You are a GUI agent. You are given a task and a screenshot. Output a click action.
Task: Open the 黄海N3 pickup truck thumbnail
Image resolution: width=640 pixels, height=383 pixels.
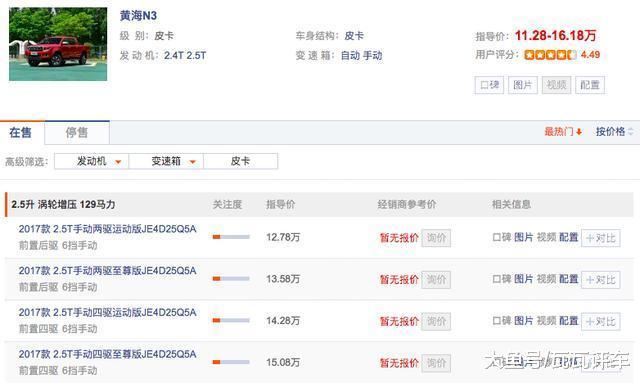[58, 44]
